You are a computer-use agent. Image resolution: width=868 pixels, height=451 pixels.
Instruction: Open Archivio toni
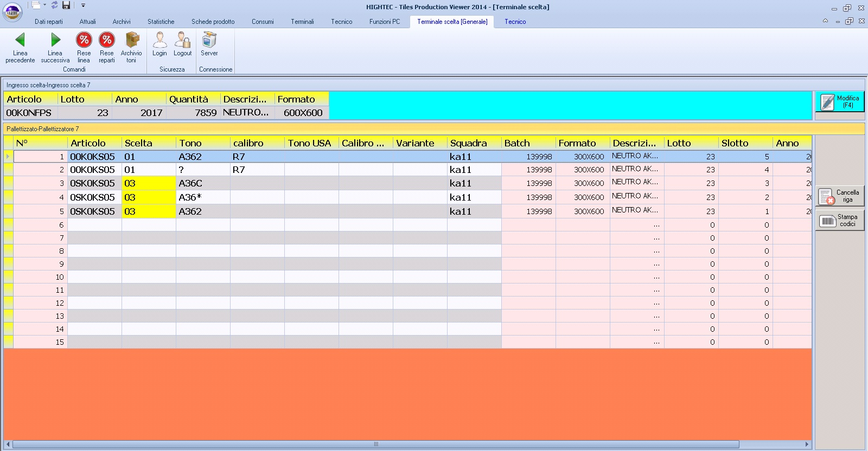(131, 48)
